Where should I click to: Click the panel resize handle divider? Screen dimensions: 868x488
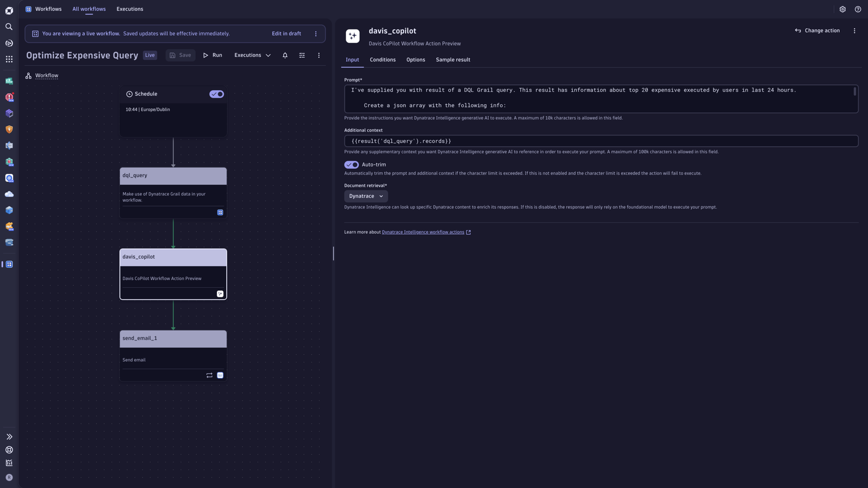point(333,253)
